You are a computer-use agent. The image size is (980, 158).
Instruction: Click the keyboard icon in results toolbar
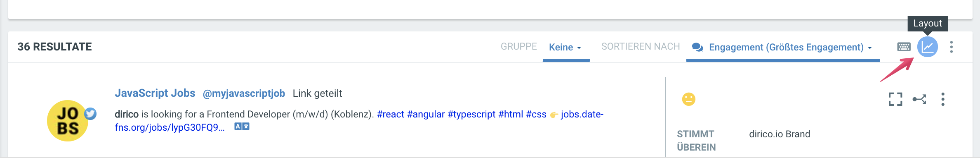(904, 47)
